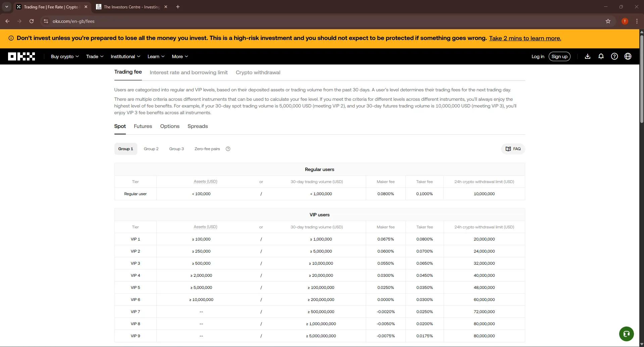Image resolution: width=644 pixels, height=347 pixels.
Task: Open Chrome profile avatar
Action: click(625, 21)
